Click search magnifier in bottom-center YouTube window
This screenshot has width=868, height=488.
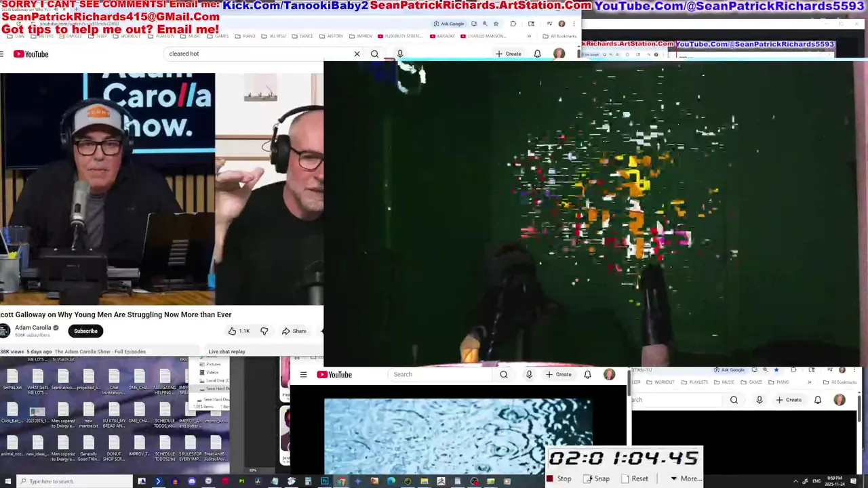504,374
